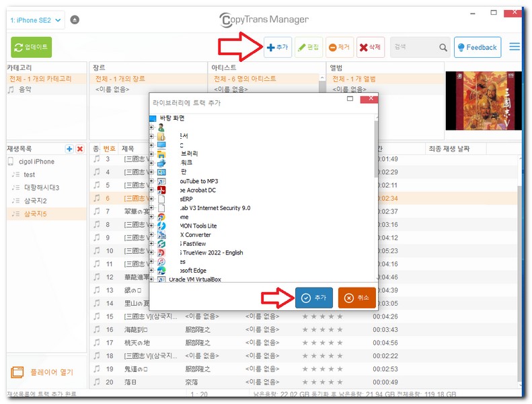Viewport: 532px width, 404px height.
Task: Confirm with the blue 추가 dialog button
Action: click(x=313, y=298)
